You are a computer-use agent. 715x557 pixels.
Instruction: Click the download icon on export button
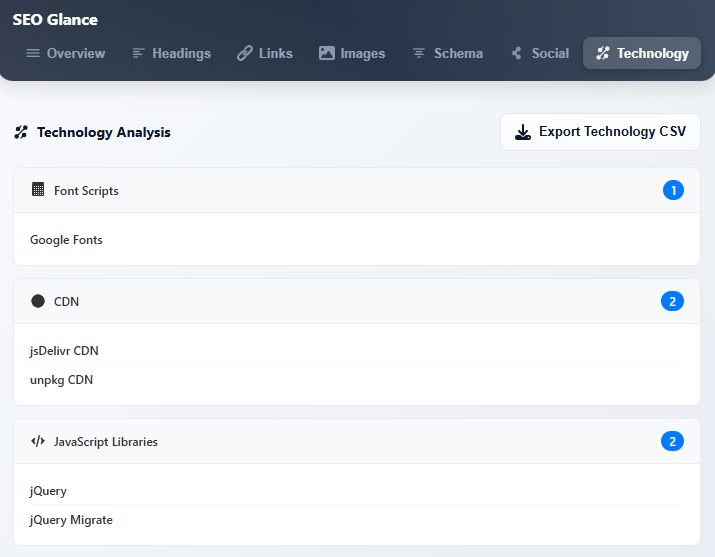[x=523, y=132]
